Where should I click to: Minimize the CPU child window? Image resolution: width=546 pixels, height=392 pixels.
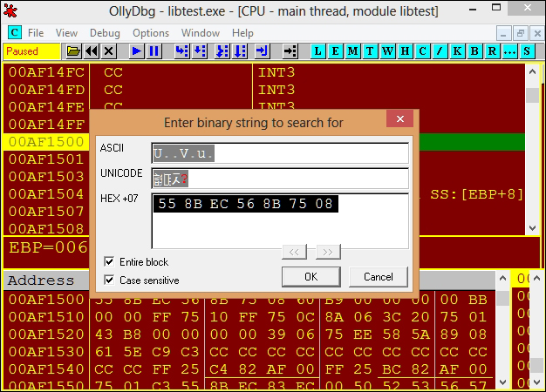coord(503,34)
